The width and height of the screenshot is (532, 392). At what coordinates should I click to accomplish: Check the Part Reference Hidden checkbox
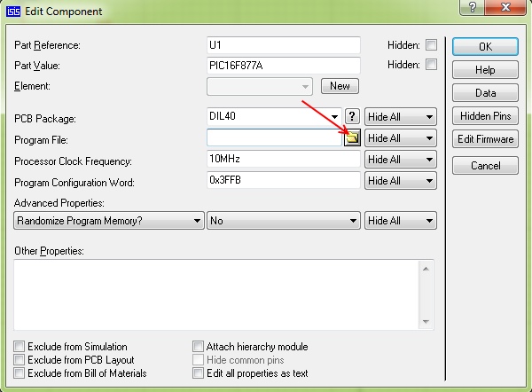[432, 45]
